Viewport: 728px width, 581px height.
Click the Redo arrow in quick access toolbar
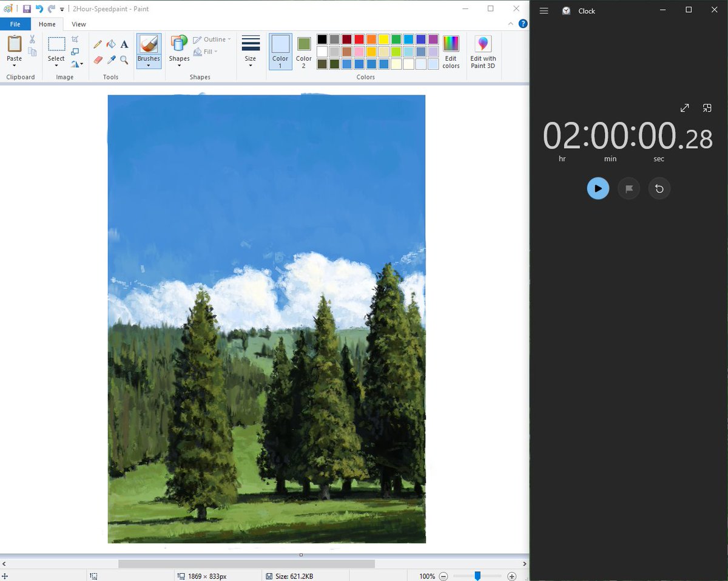[52, 9]
